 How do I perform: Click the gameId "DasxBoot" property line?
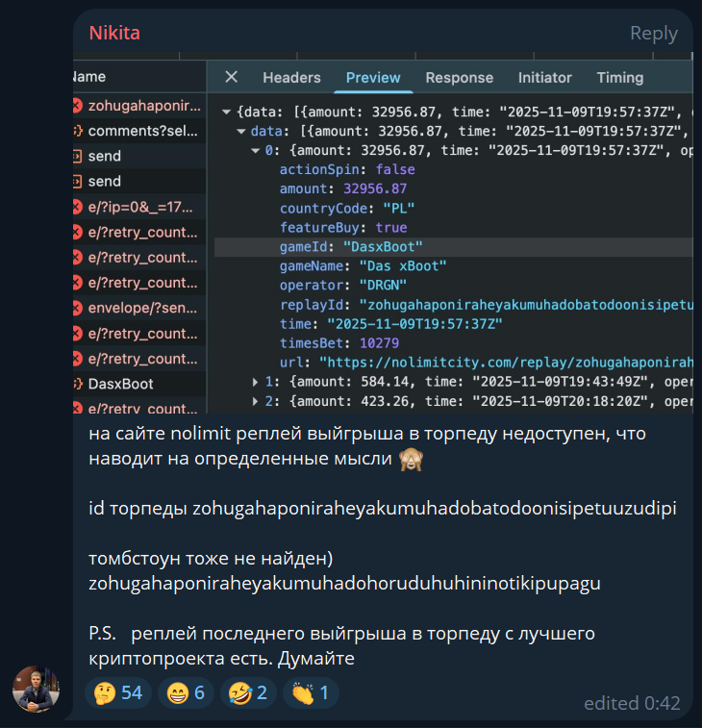[454, 247]
